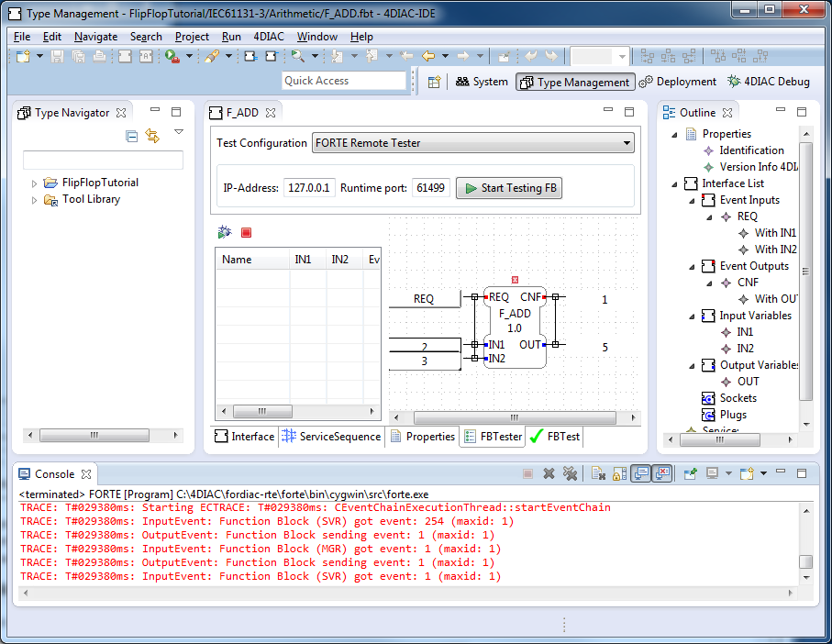Collapse the Interface List node in Outline
Screen dimensions: 832x644
[x=674, y=184]
